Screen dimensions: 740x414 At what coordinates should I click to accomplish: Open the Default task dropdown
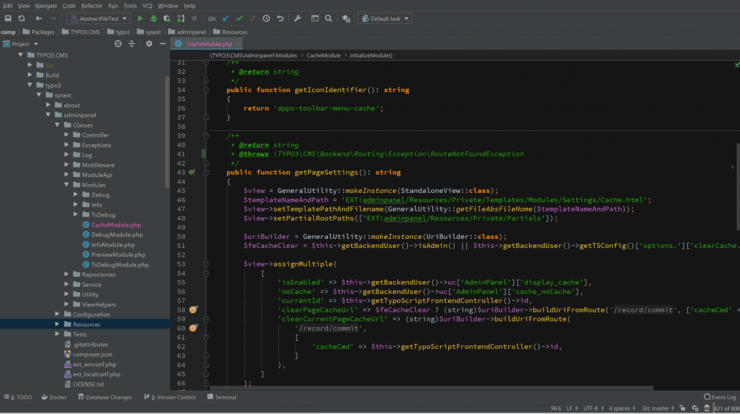pos(385,18)
